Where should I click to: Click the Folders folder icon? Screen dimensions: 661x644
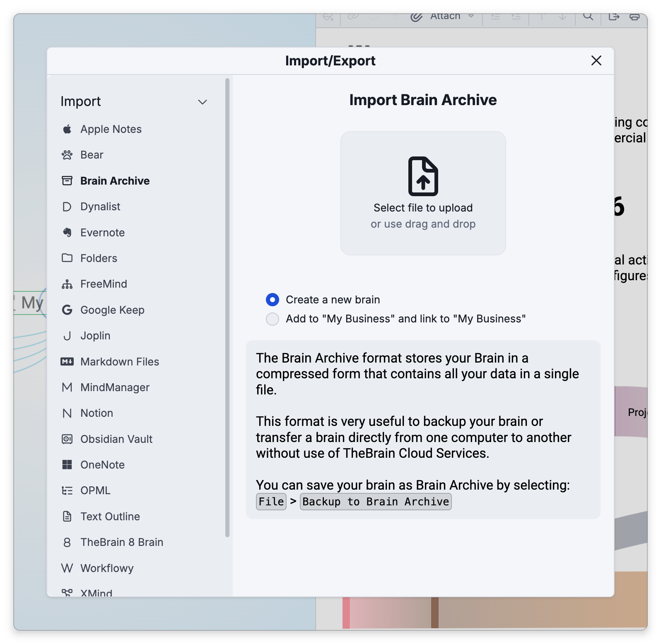pyautogui.click(x=67, y=258)
